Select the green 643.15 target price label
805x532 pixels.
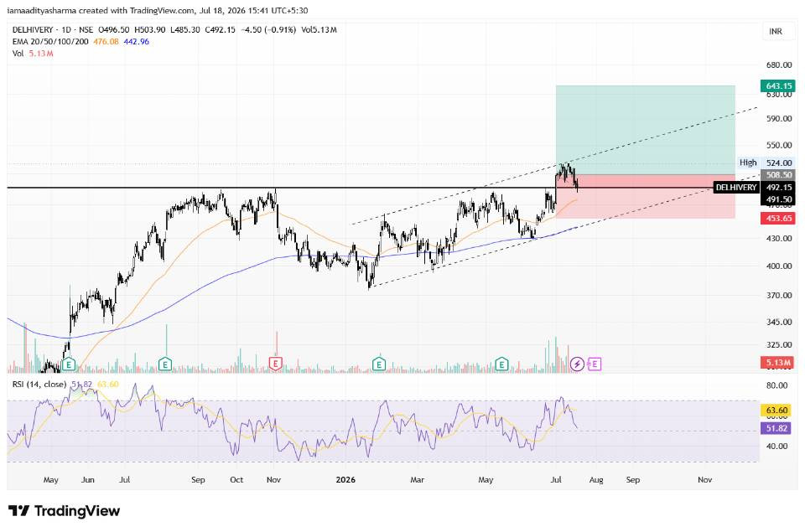778,85
